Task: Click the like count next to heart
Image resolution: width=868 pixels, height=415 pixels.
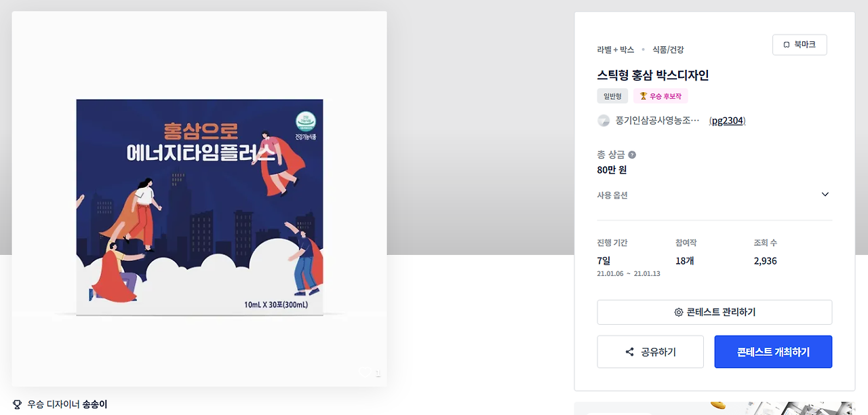Action: [x=378, y=372]
